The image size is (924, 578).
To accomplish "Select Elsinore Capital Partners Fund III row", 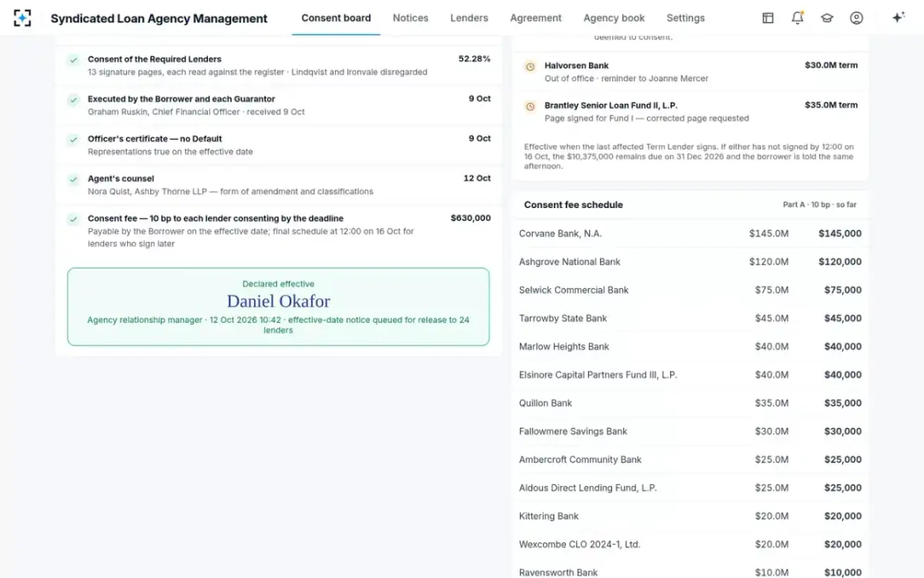I will (690, 375).
